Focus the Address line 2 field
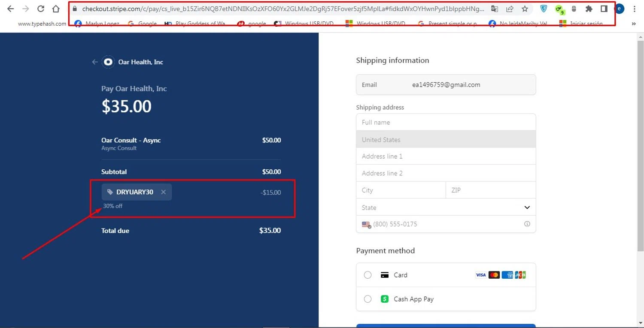The image size is (644, 328). (446, 173)
